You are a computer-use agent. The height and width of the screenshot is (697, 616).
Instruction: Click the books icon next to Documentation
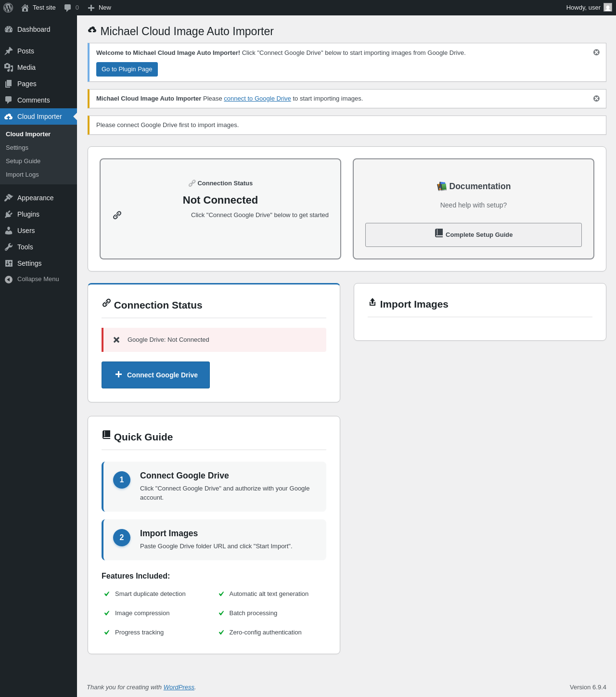coord(442,186)
